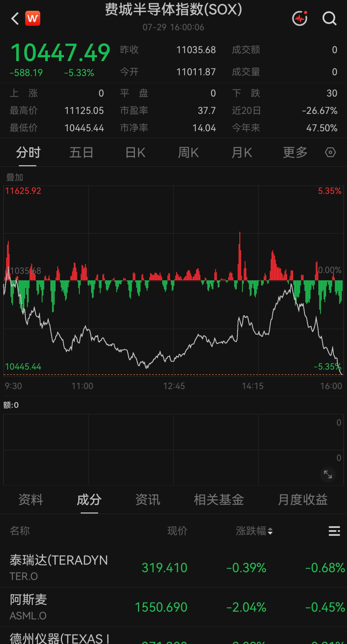Tap the 叠加 overlay button

point(15,177)
